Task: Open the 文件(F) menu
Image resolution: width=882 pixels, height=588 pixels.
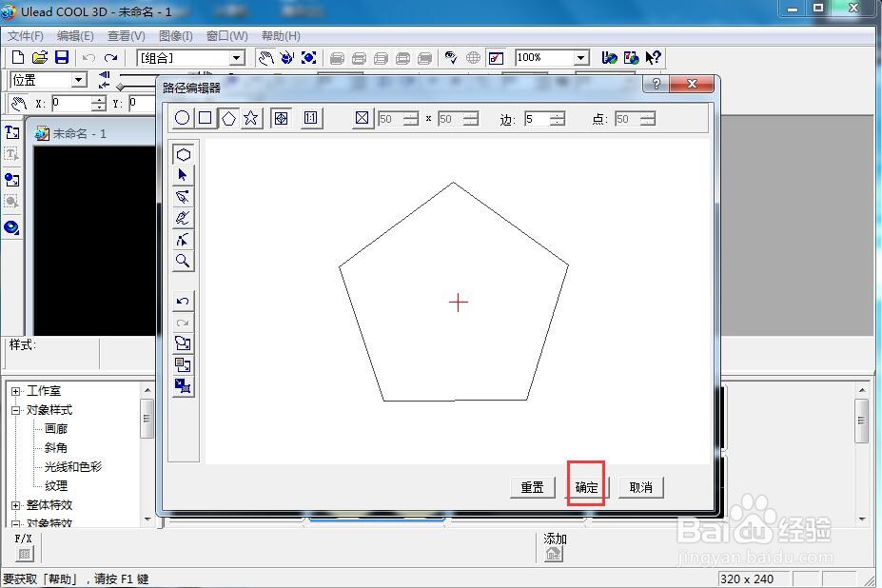Action: [x=26, y=36]
